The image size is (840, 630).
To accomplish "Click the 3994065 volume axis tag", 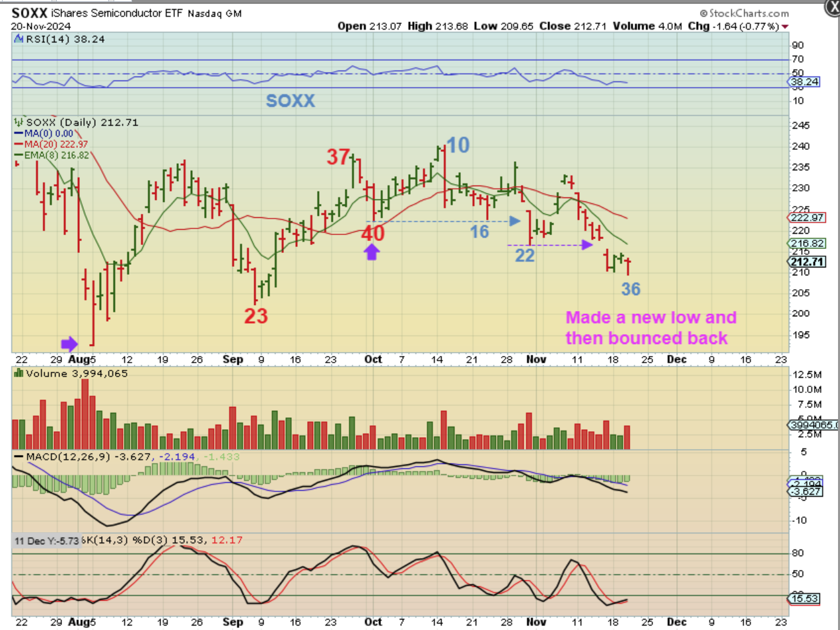I will (814, 425).
